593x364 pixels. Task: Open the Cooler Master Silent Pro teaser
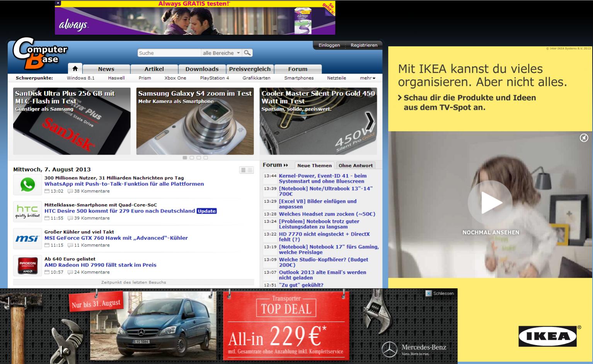[x=318, y=121]
